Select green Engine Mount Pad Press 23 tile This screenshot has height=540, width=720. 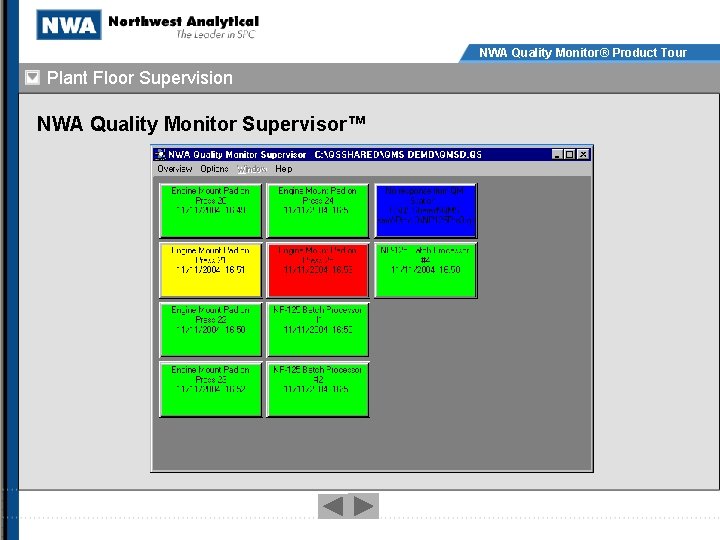(210, 389)
